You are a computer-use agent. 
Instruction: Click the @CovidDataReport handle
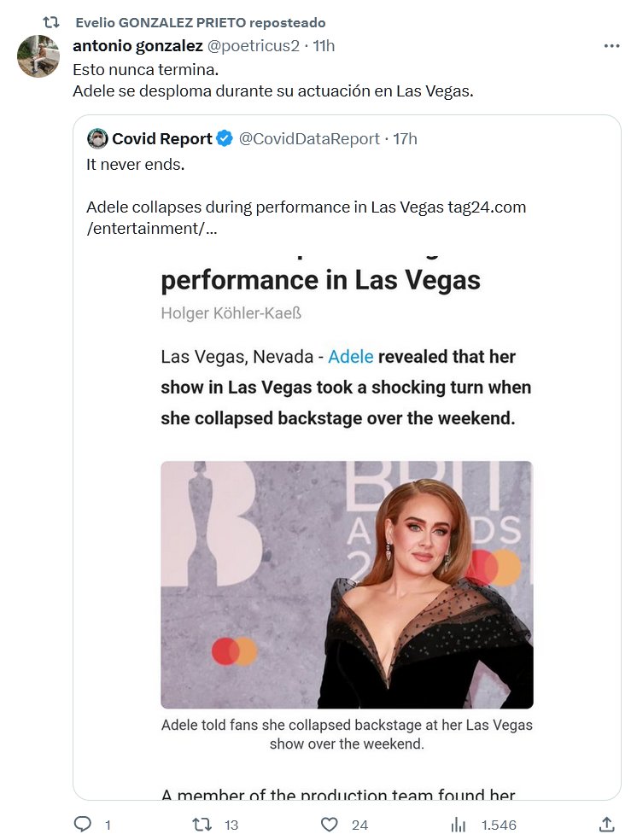coord(308,138)
